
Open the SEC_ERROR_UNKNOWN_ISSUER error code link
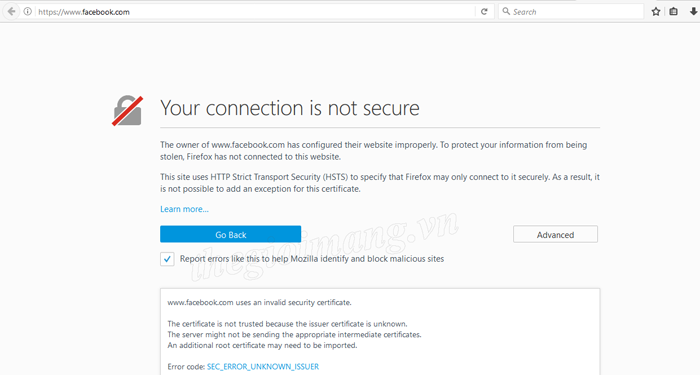(x=263, y=367)
